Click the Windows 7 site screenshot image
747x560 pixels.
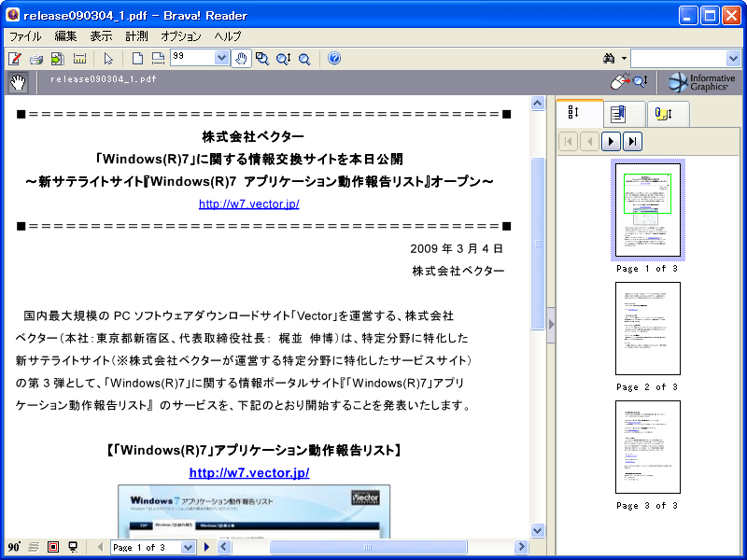(x=254, y=511)
